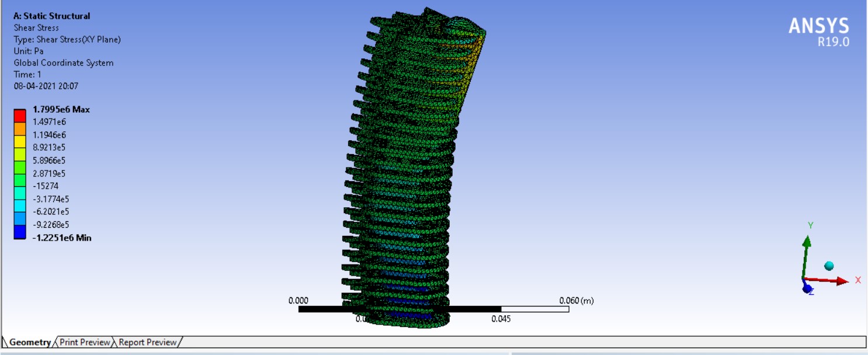Click the red legend swatch below 1.7995e6 Max
The width and height of the screenshot is (868, 355).
20,116
